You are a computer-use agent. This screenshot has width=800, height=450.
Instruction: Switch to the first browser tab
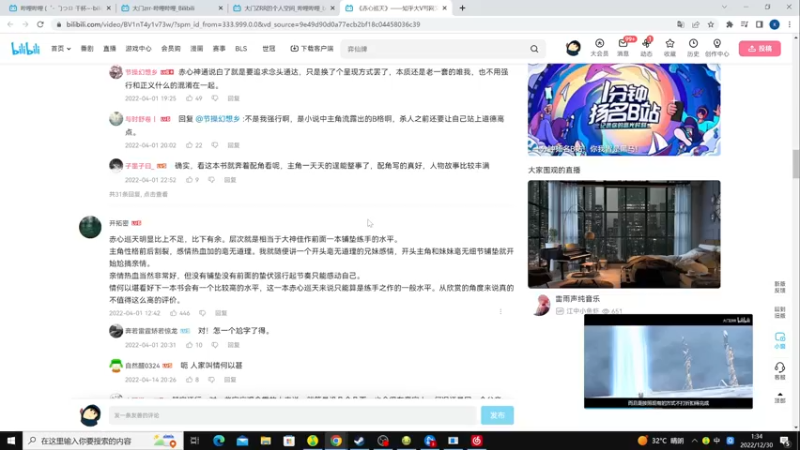pyautogui.click(x=59, y=8)
